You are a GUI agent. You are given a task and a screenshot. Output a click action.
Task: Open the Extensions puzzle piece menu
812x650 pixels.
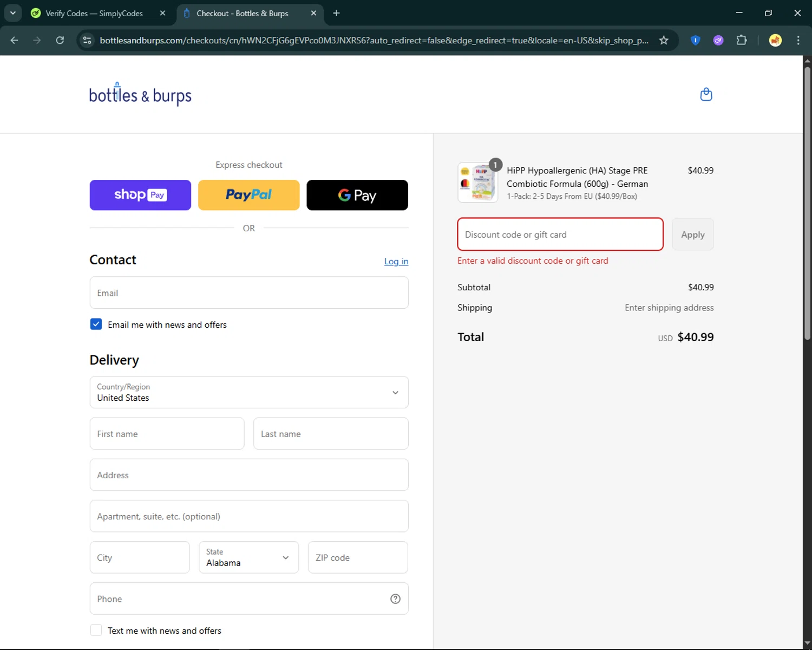(742, 40)
